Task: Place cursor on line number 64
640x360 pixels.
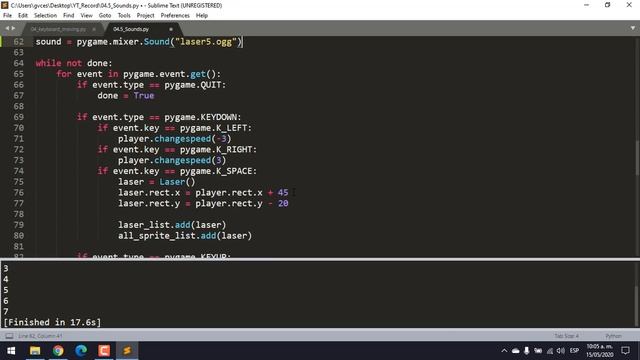Action: [18, 63]
